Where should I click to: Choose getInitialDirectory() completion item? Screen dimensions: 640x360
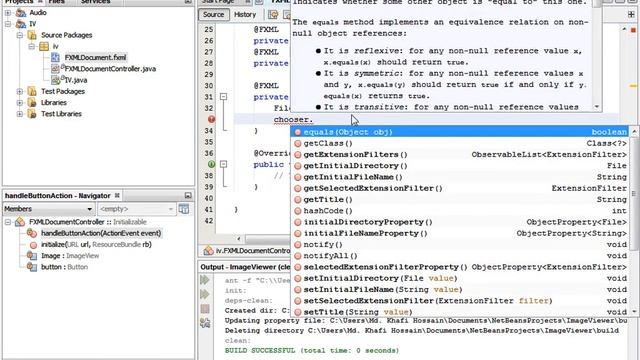pyautogui.click(x=460, y=166)
